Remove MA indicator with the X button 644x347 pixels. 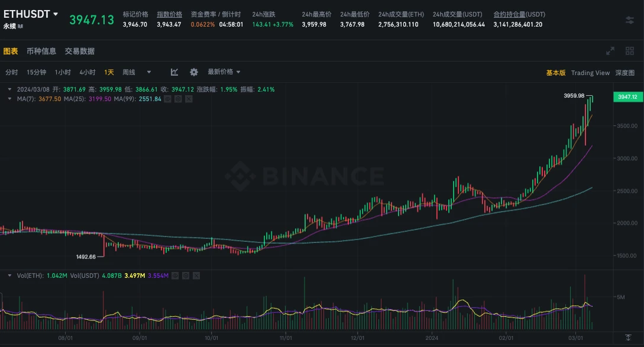click(x=188, y=99)
